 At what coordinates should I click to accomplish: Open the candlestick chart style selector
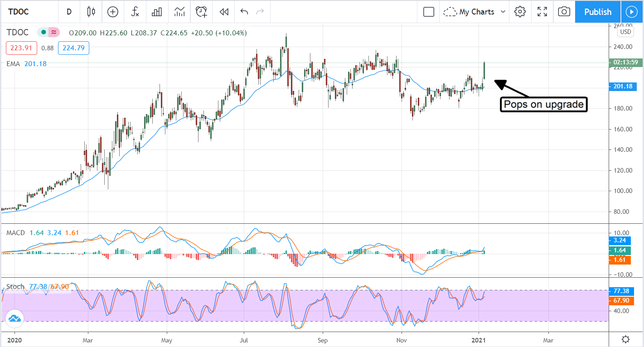(91, 12)
